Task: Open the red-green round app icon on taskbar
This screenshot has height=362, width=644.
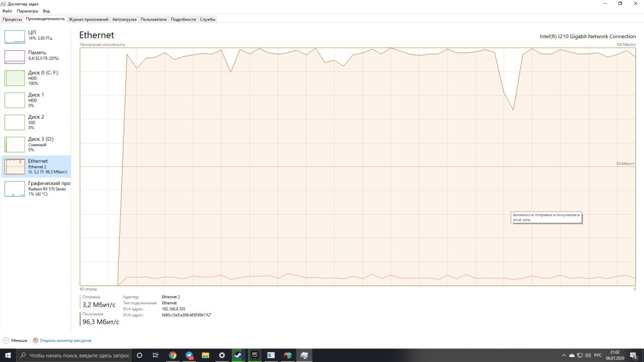Action: click(x=287, y=355)
